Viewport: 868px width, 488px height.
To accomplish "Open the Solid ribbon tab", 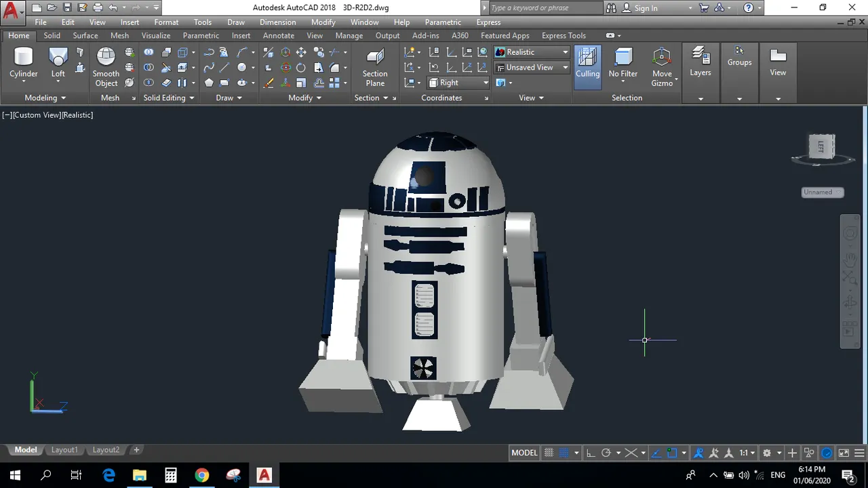I will (52, 35).
